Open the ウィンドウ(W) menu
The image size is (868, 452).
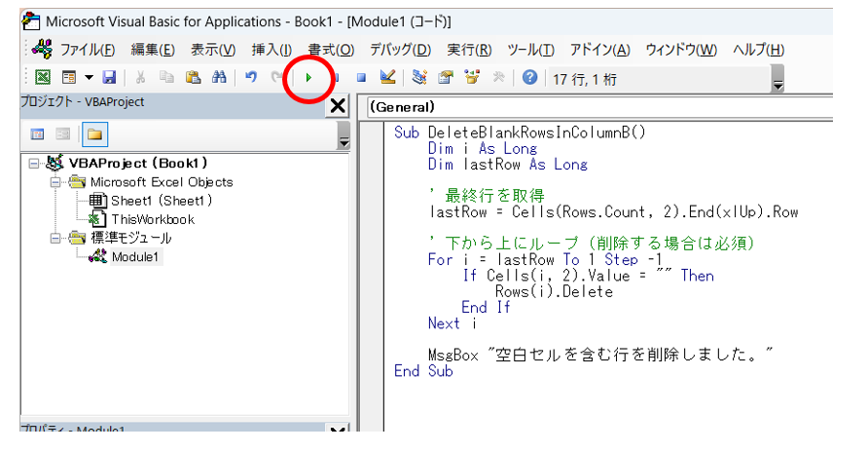click(681, 50)
